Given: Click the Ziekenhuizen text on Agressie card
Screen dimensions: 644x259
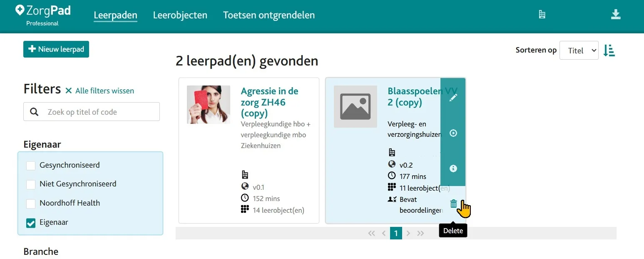Looking at the screenshot, I should pos(261,146).
